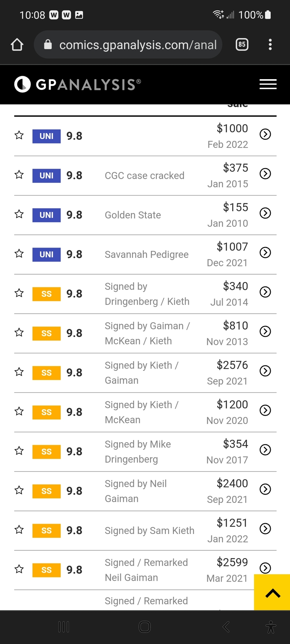Star the Savannah Pedigree 9.8 listing
This screenshot has width=290, height=644.
(x=19, y=253)
